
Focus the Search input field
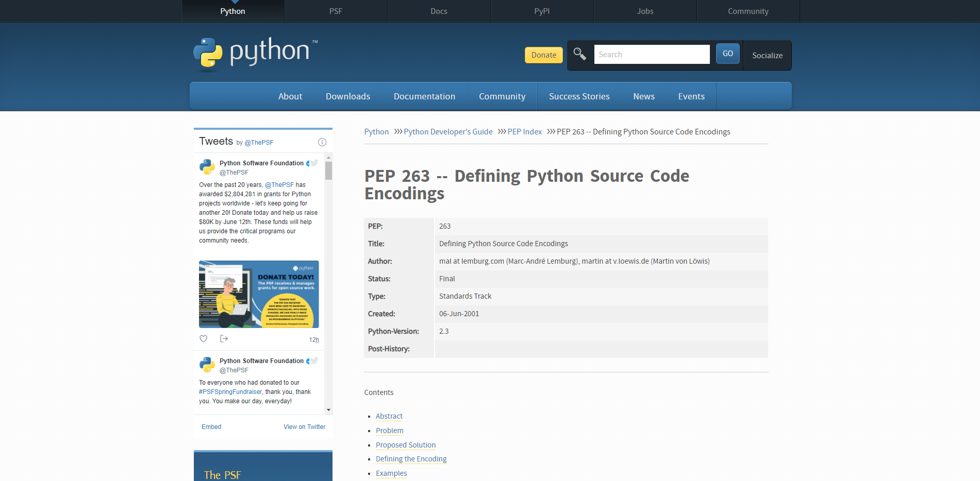click(x=652, y=54)
